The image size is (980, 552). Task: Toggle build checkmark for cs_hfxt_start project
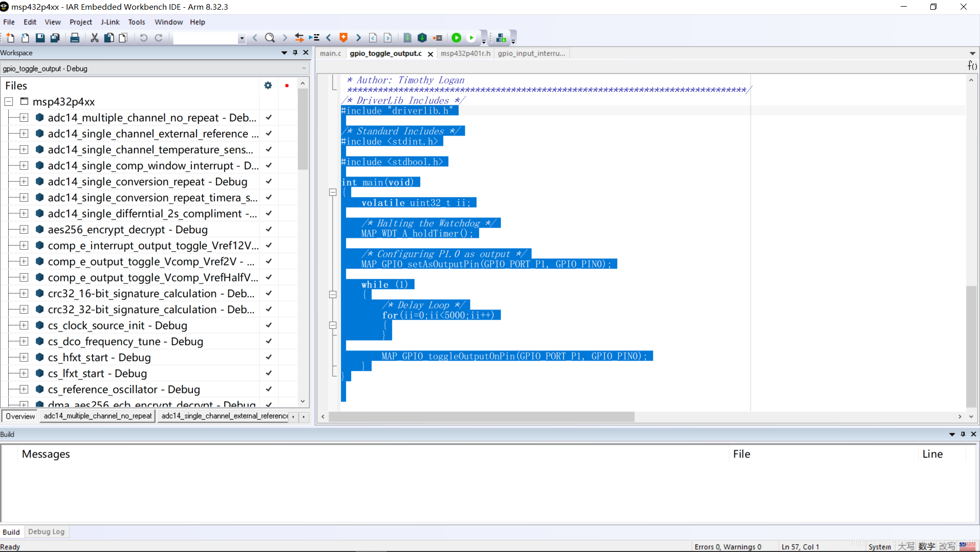(269, 357)
